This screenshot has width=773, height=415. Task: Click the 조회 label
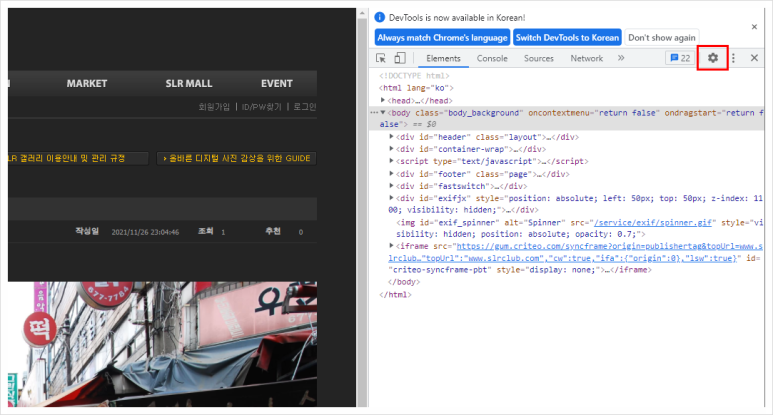pyautogui.click(x=205, y=231)
